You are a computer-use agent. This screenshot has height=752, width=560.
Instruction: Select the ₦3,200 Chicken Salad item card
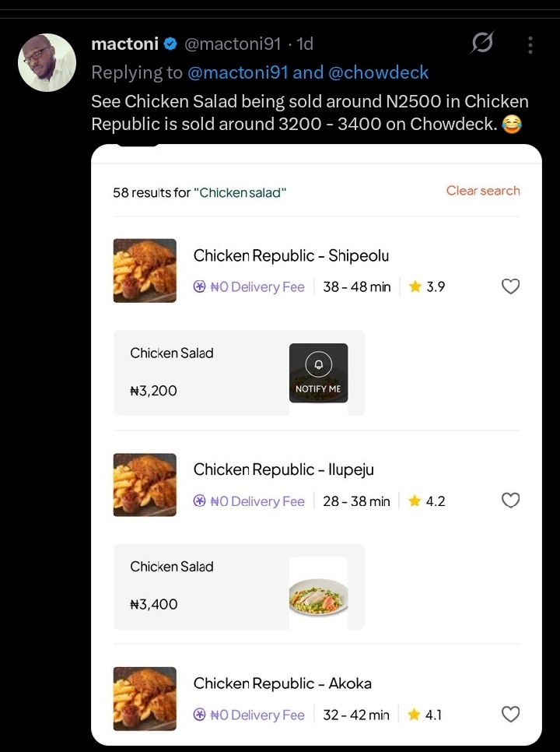(x=239, y=373)
